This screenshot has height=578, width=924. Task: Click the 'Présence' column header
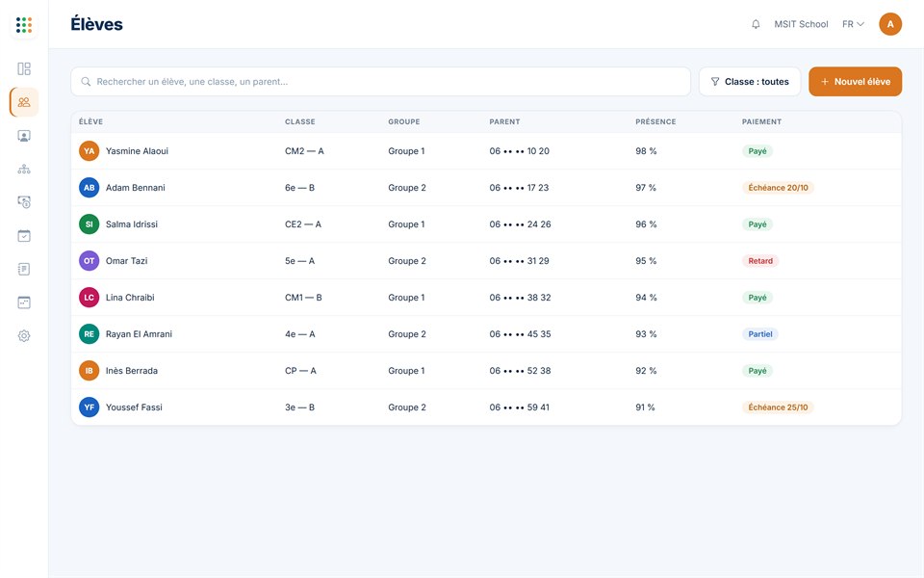pyautogui.click(x=655, y=121)
